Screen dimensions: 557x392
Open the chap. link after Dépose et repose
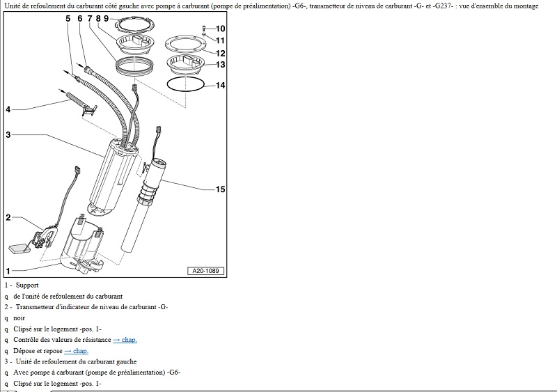[x=76, y=351]
